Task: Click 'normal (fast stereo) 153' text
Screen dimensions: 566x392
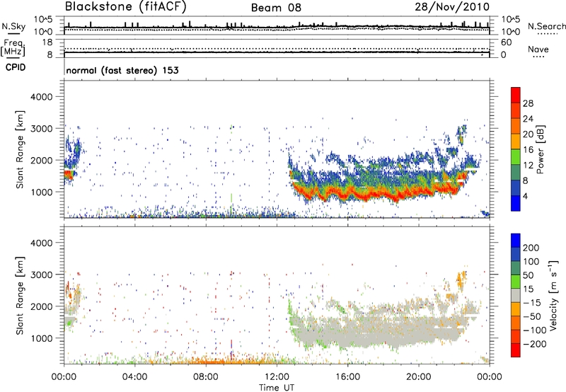Action: [x=122, y=70]
